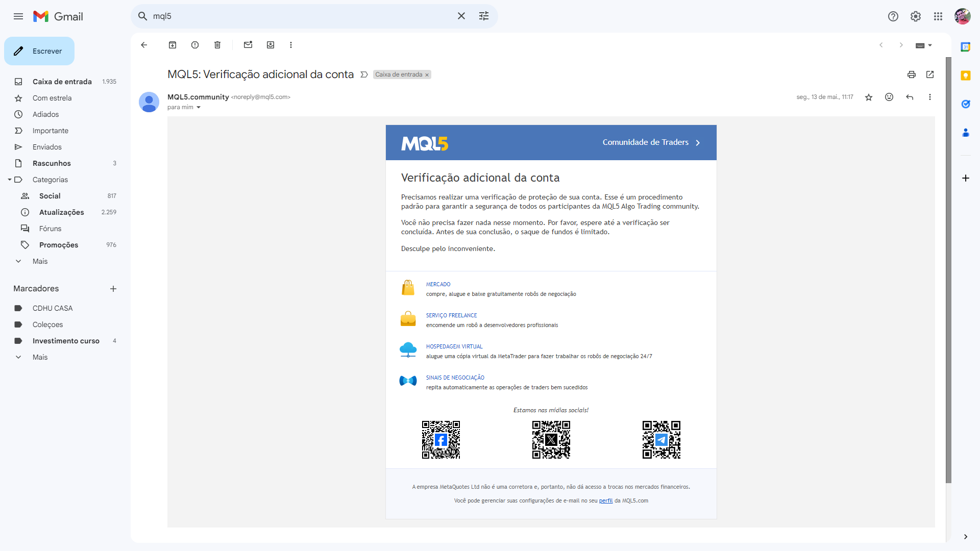The image size is (980, 551).
Task: Print this email conversation
Action: point(912,74)
